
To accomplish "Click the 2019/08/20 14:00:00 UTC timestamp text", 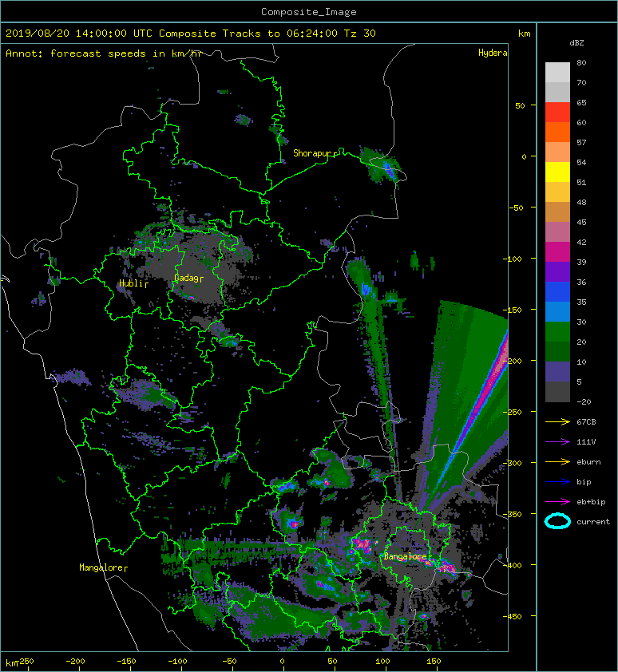I will [x=79, y=34].
